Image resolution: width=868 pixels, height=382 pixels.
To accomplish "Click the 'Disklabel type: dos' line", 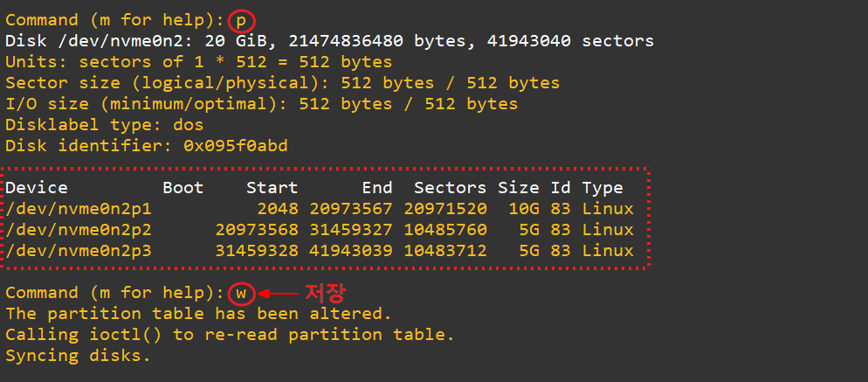I will (105, 125).
